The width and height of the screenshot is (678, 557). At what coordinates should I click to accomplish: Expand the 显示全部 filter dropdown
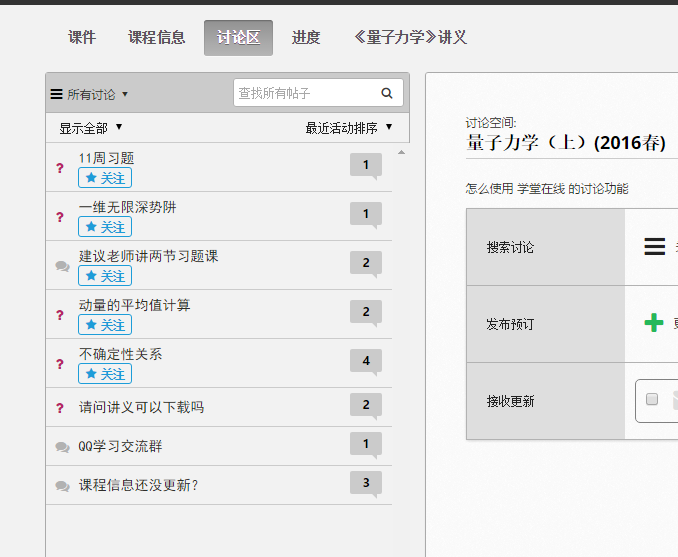[90, 128]
